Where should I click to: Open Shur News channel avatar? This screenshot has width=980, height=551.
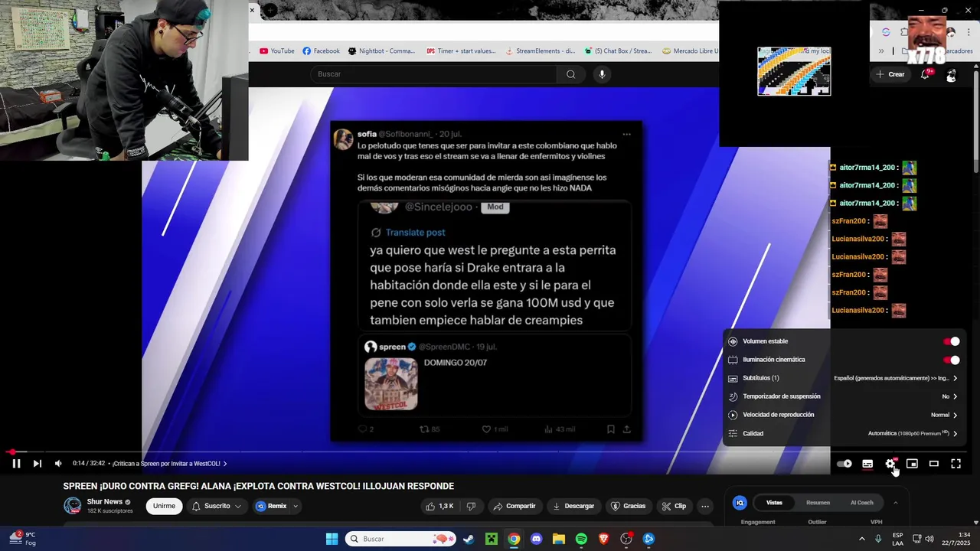click(73, 505)
